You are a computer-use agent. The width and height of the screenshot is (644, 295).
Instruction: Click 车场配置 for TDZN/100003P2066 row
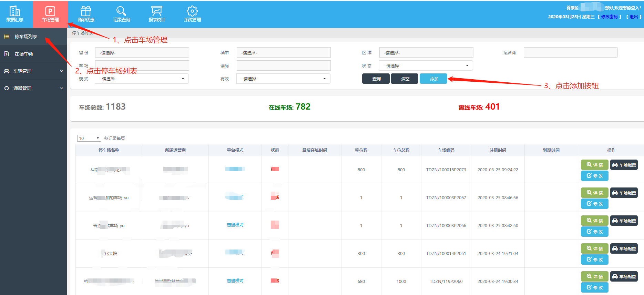click(x=624, y=221)
